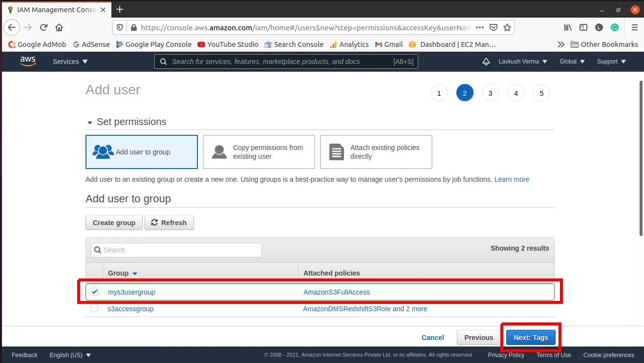644x363 pixels.
Task: Focus the group Search field
Action: pyautogui.click(x=176, y=250)
